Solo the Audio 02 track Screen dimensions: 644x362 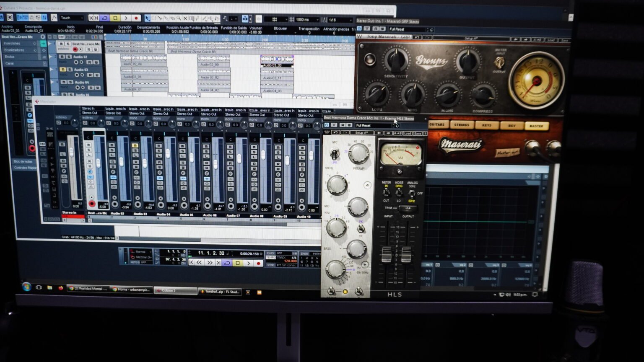click(x=68, y=57)
